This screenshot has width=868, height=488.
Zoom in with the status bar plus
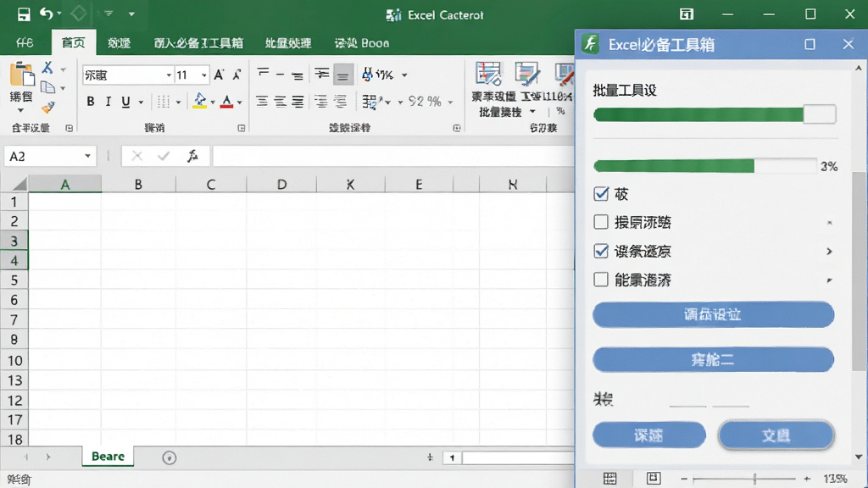click(x=808, y=479)
